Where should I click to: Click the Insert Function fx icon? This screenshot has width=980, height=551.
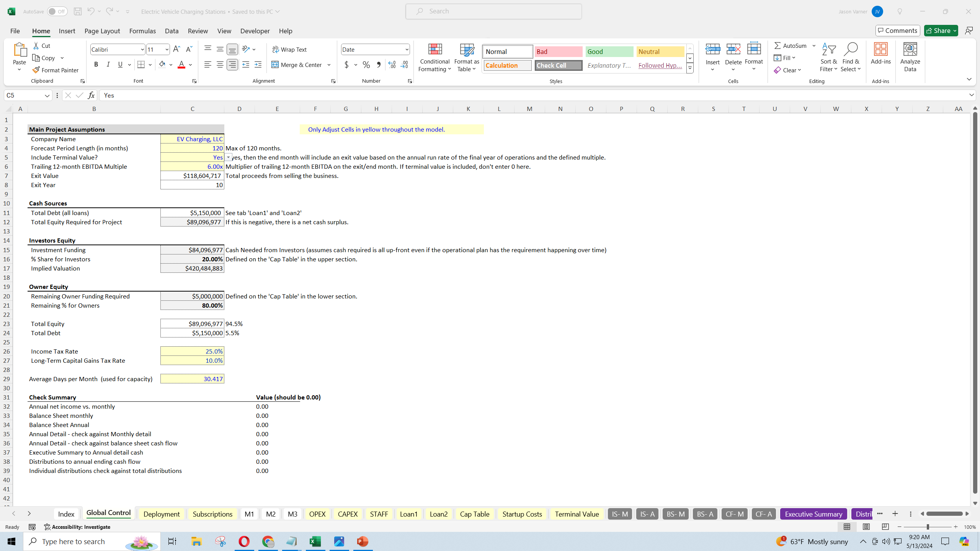click(x=91, y=95)
